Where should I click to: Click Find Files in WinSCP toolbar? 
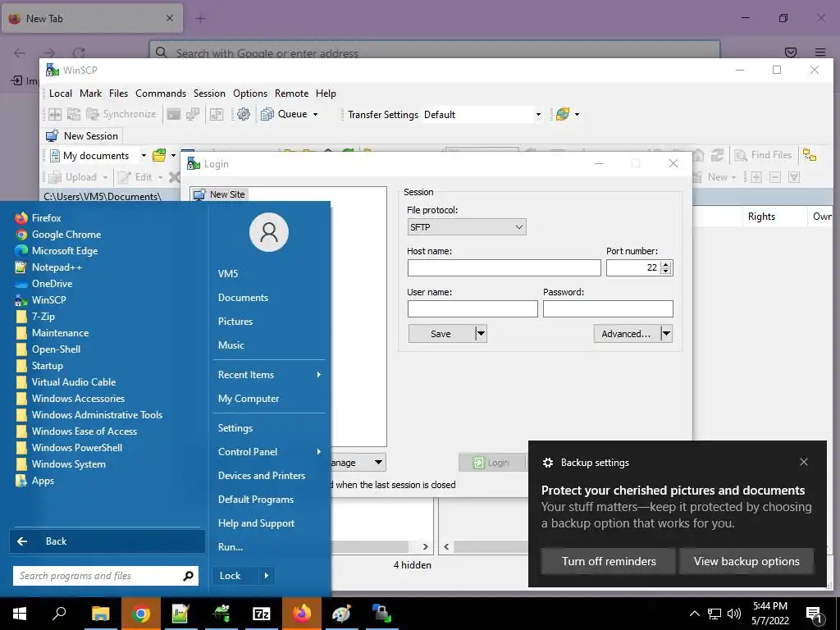[764, 155]
